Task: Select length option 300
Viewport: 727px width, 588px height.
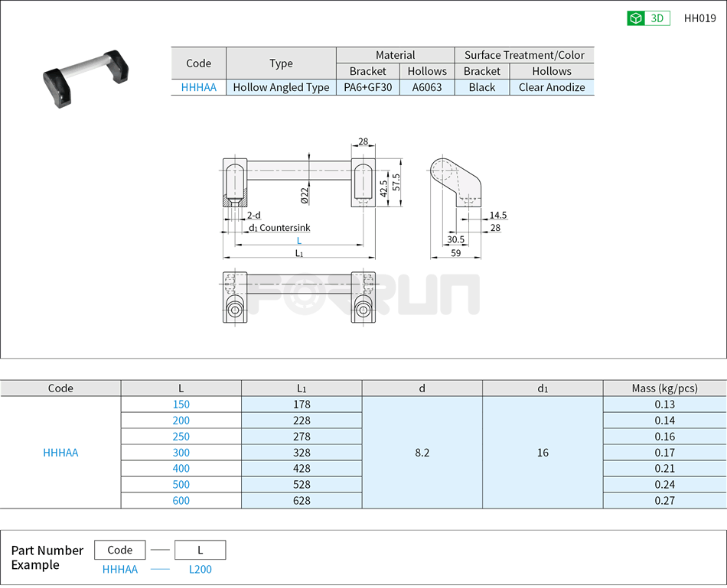Action: pyautogui.click(x=180, y=453)
